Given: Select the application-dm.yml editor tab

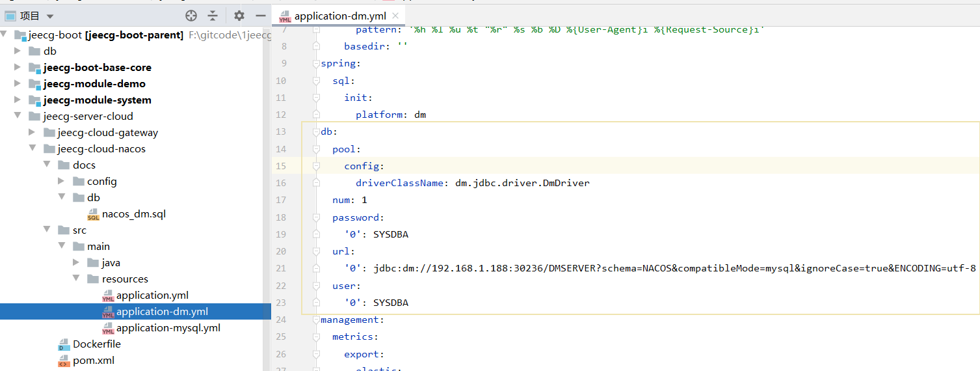Looking at the screenshot, I should 338,16.
